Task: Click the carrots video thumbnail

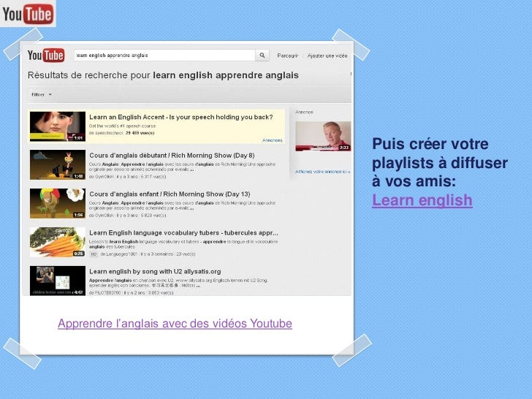Action: point(58,243)
